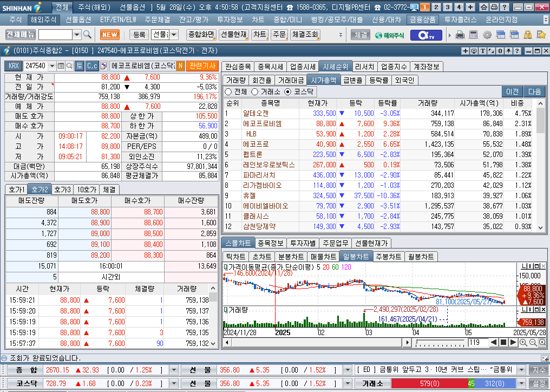Click the toolbar print icon beside calculator
This screenshot has width=550, height=392.
460,35
